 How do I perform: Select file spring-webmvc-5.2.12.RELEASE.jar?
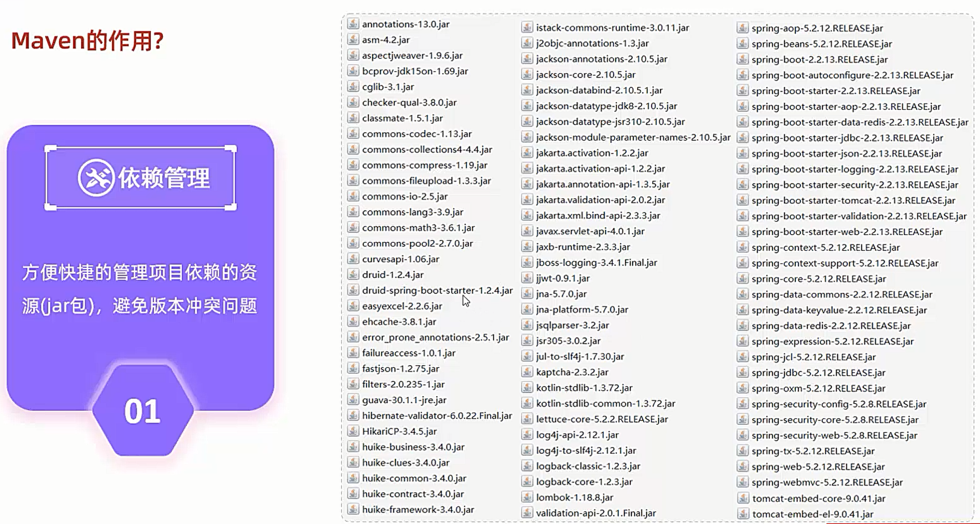[827, 481]
